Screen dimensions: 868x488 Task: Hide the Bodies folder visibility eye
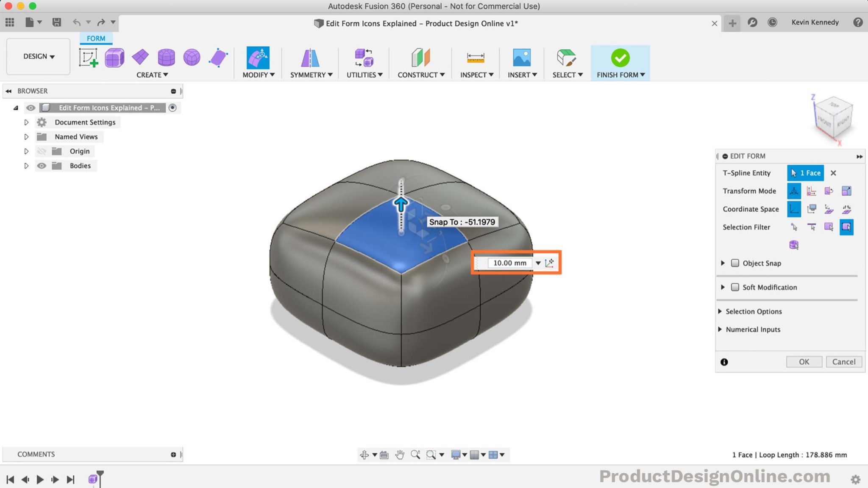click(42, 166)
